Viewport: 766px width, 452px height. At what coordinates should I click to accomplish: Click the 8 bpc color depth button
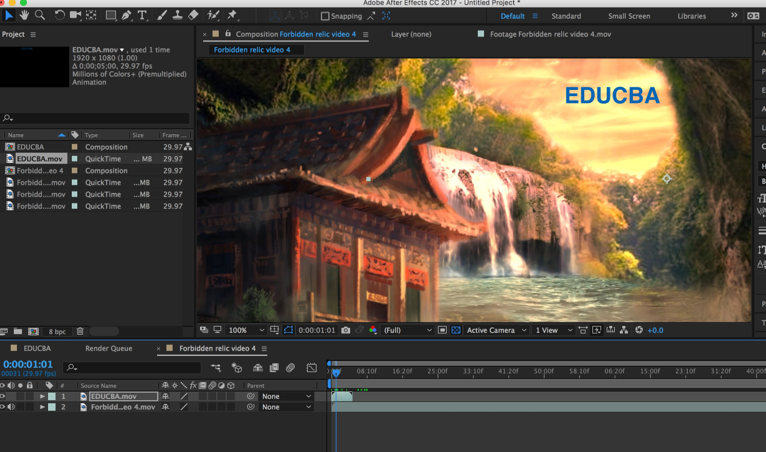[x=57, y=331]
